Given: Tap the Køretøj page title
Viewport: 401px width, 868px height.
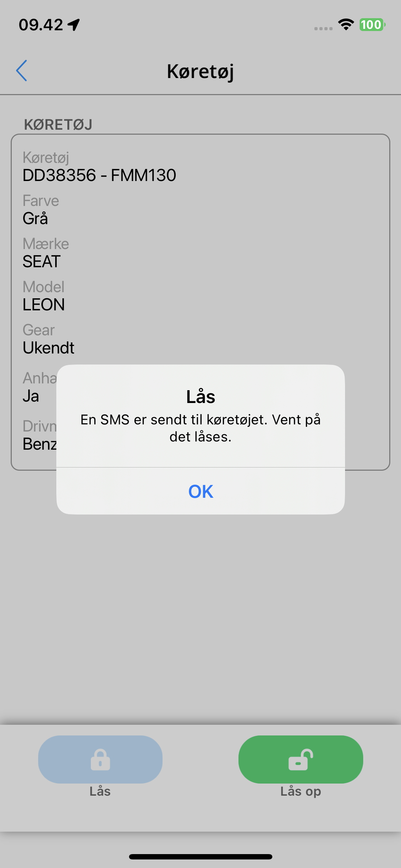Looking at the screenshot, I should point(201,71).
